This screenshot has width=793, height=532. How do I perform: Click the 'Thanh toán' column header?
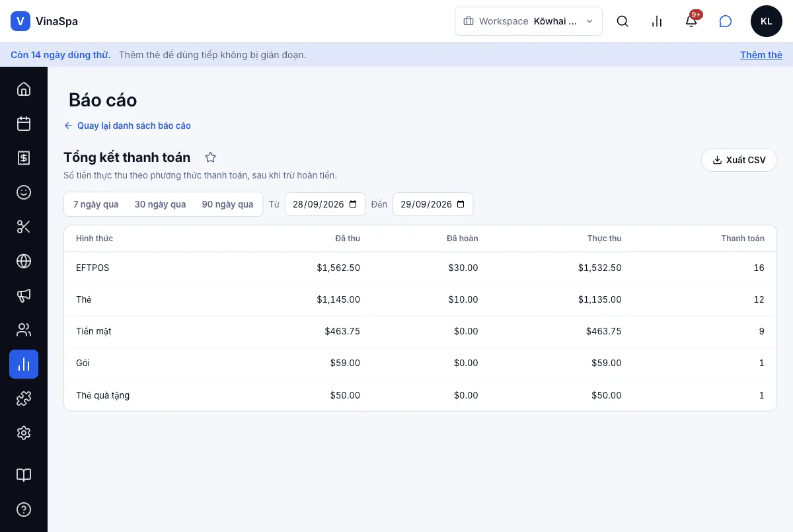point(743,239)
